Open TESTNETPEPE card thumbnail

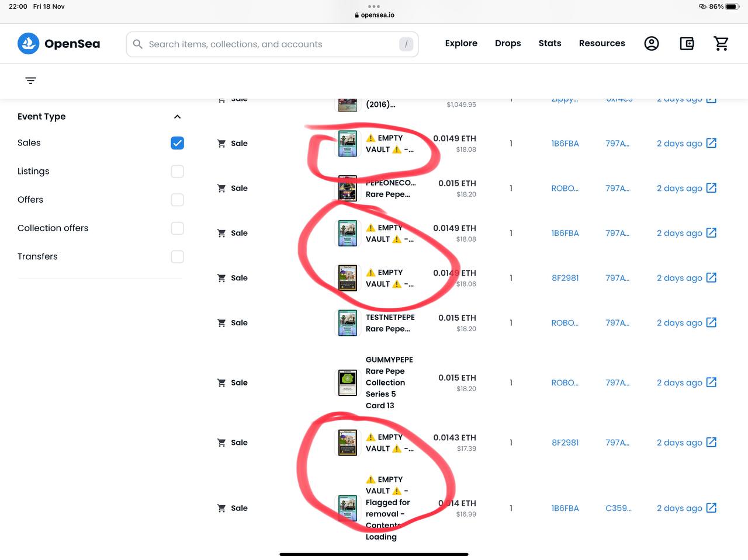coord(348,322)
